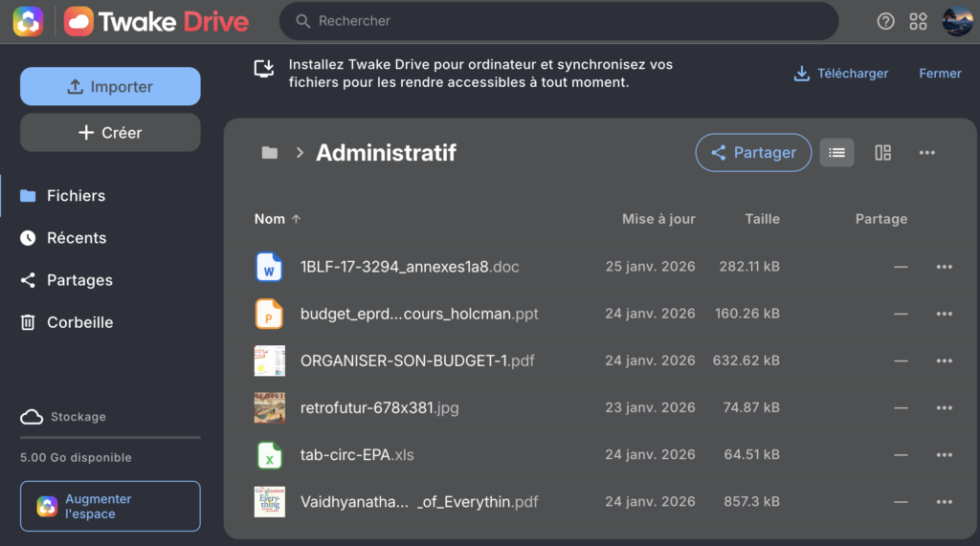This screenshot has width=980, height=546.
Task: Open the help question mark icon
Action: [x=885, y=21]
